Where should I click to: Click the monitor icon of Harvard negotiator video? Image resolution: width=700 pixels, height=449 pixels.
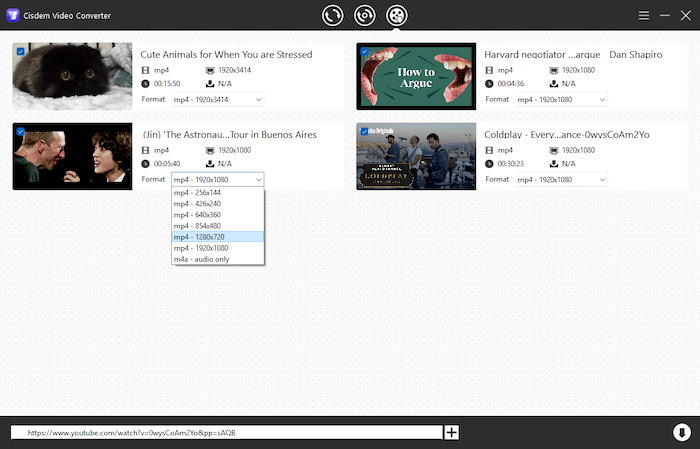[554, 70]
